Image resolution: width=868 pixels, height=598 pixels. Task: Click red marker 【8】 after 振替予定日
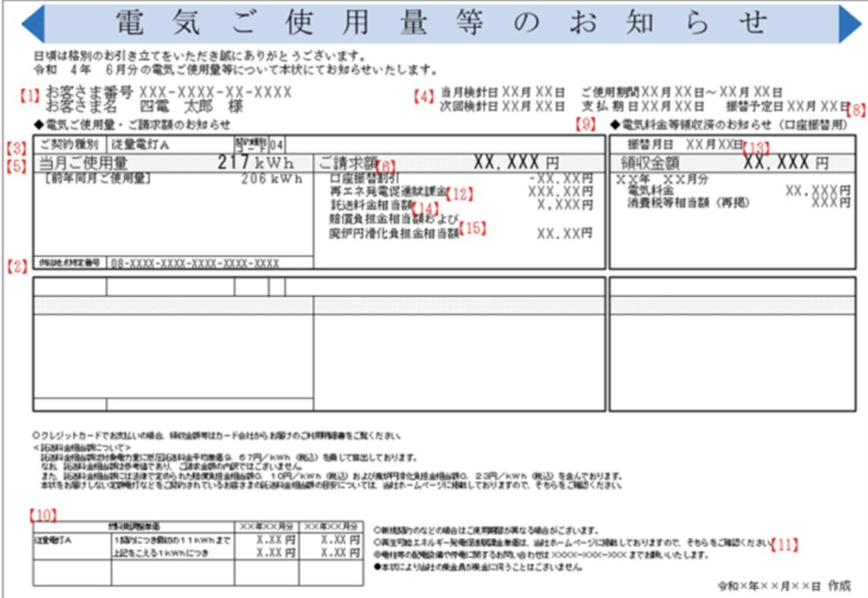856,110
